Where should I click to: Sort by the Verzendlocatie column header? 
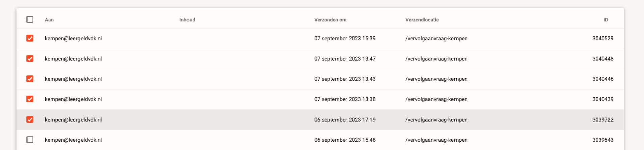(422, 20)
